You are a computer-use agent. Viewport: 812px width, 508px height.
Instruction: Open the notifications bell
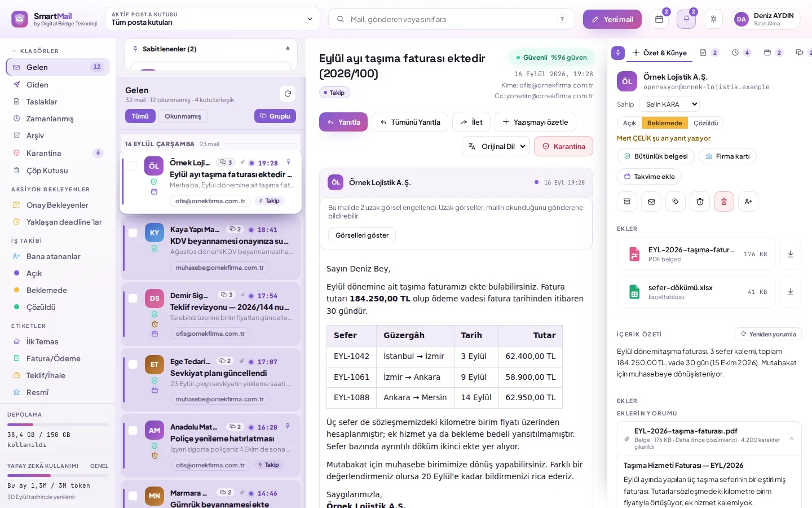click(x=686, y=19)
